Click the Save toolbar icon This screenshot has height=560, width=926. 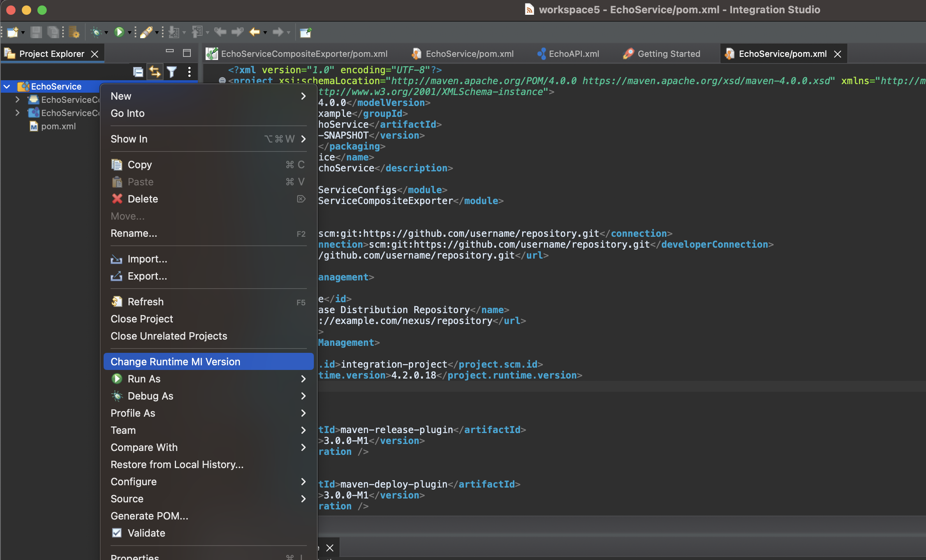36,32
